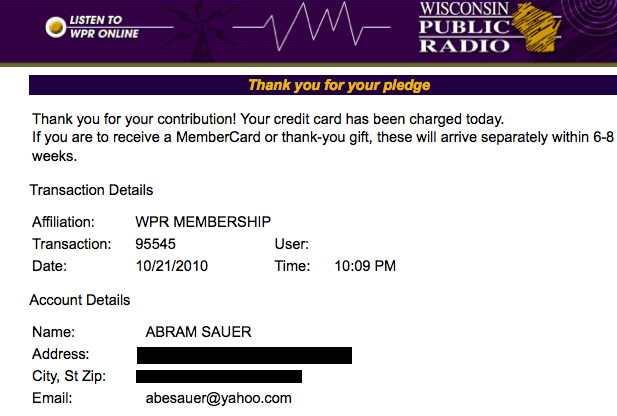Click the Thank you for your pledge banner
The width and height of the screenshot is (617, 416).
[x=323, y=85]
